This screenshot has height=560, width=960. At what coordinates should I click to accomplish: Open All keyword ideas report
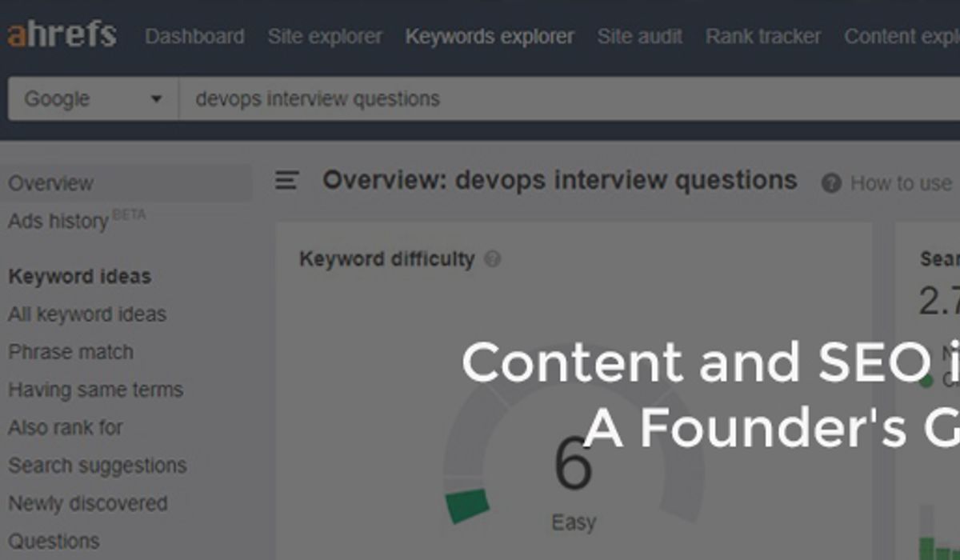(x=87, y=314)
